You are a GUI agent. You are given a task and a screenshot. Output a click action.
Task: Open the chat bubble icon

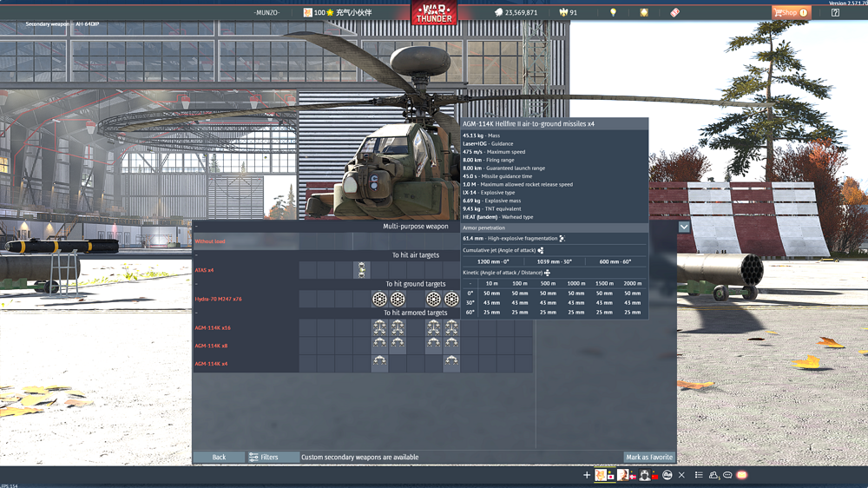tap(727, 475)
